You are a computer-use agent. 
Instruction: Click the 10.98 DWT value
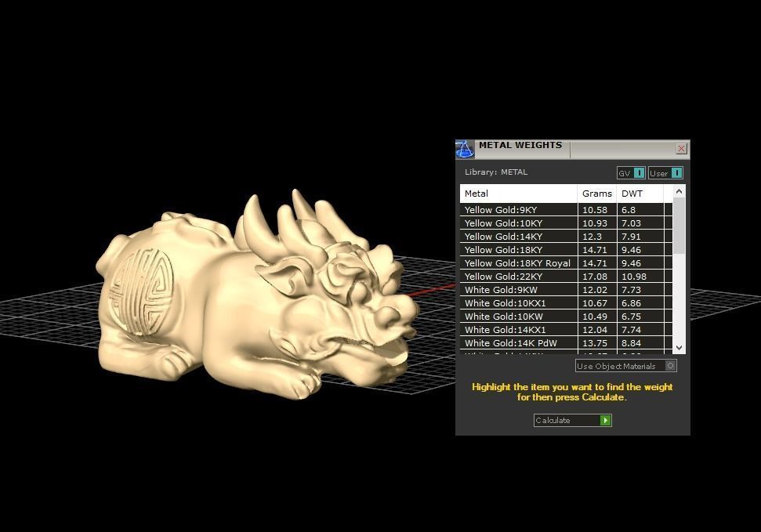tap(634, 277)
